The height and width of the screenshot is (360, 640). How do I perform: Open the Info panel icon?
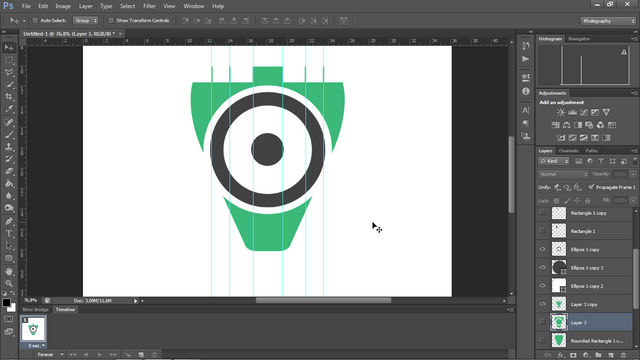point(526,91)
